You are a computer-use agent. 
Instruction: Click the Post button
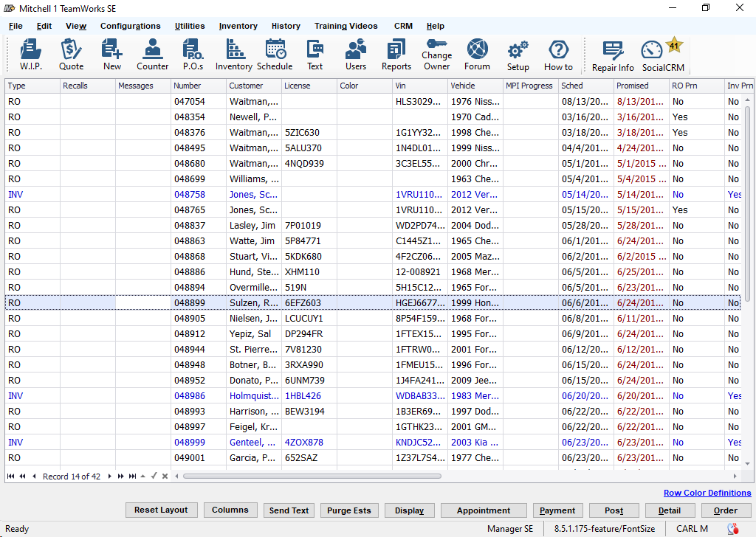[x=614, y=510]
